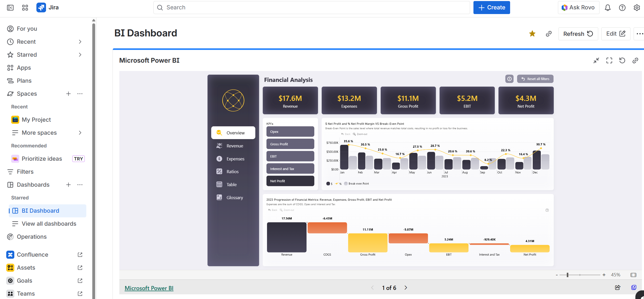Switch to the Revenue report page

pos(235,146)
